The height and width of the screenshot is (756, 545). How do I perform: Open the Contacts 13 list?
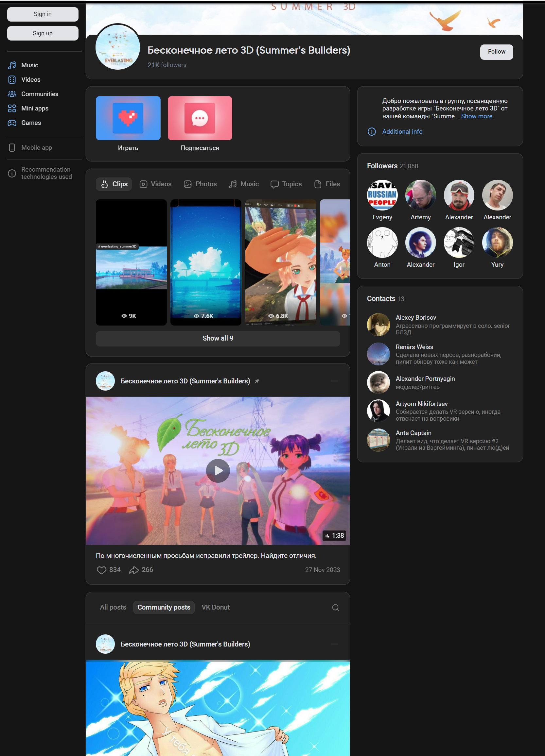coord(385,299)
